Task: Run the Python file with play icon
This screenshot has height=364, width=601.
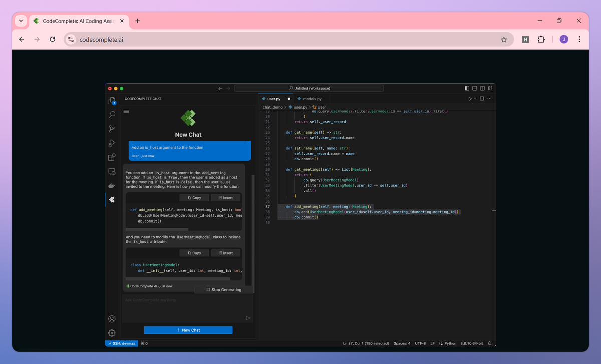Action: 470,99
